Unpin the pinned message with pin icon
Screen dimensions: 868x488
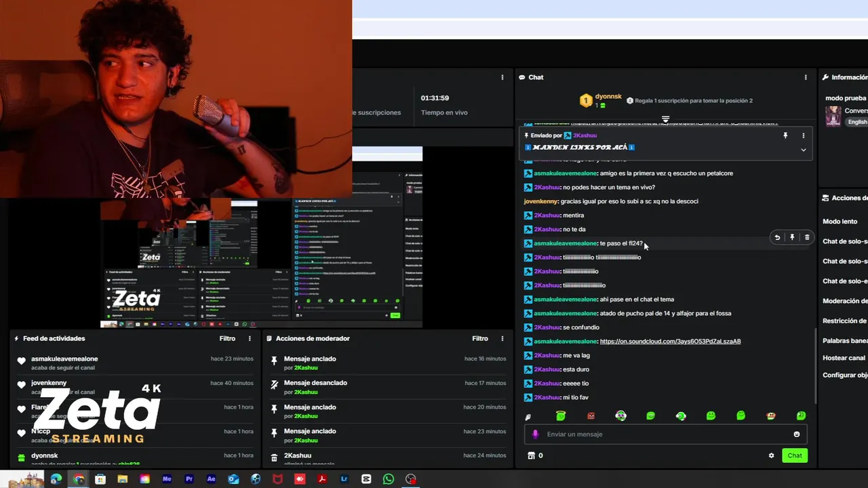[x=785, y=136]
